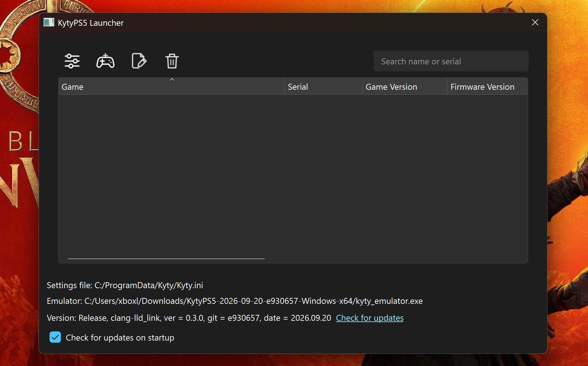Toggle Check for updates on startup checkbox

click(x=55, y=337)
